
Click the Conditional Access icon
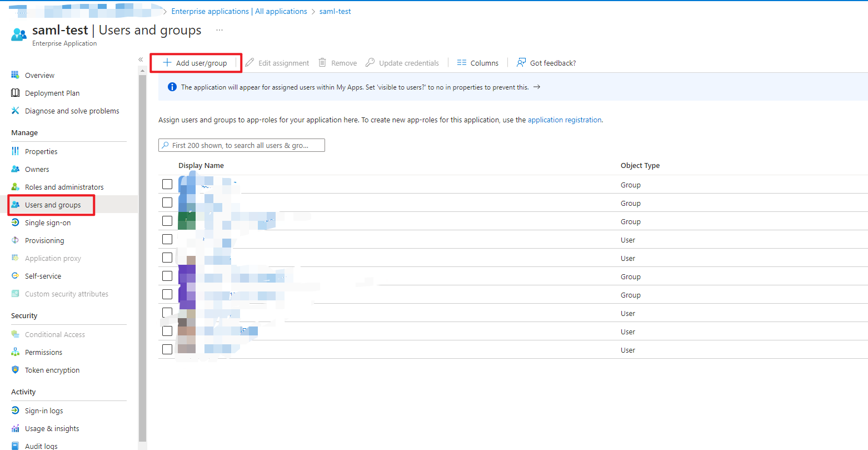pos(15,334)
